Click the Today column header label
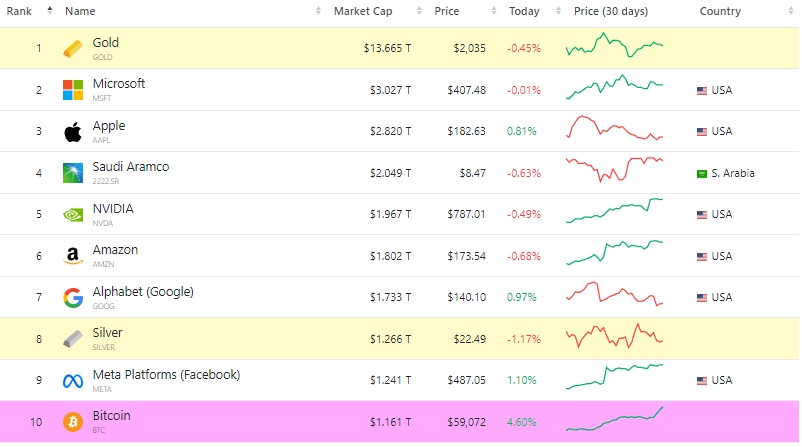The width and height of the screenshot is (802, 447). (524, 11)
